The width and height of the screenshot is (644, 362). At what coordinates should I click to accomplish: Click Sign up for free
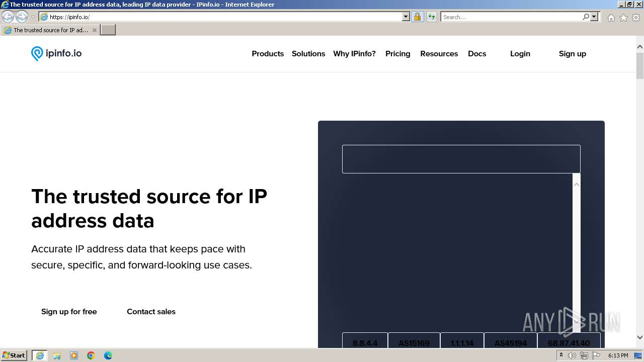pyautogui.click(x=69, y=312)
